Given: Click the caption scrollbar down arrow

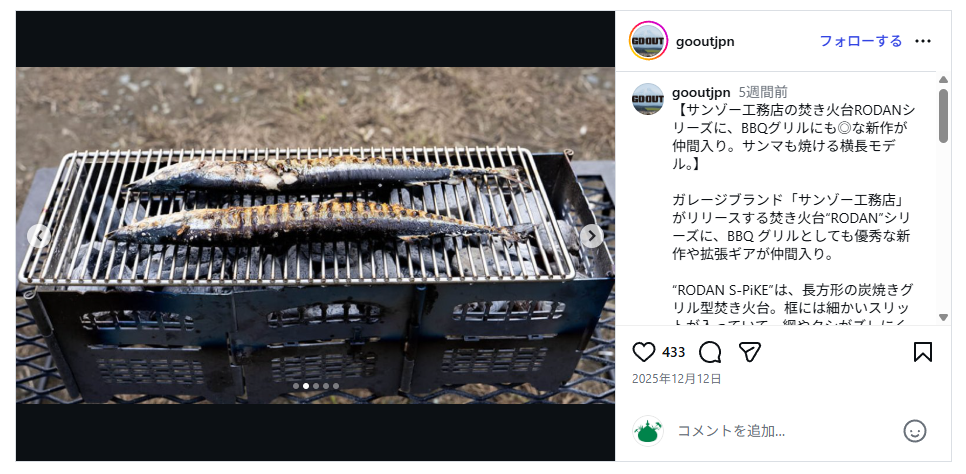Looking at the screenshot, I should tap(942, 317).
